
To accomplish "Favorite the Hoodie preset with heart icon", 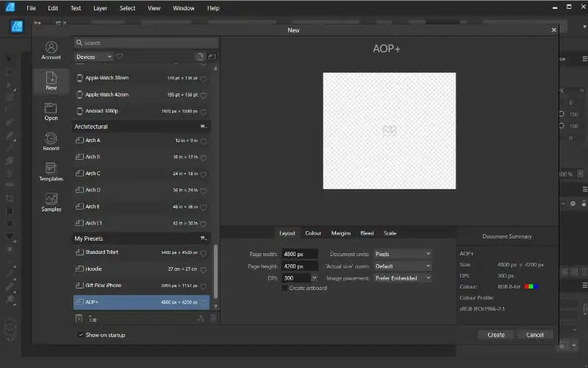I will 204,269.
